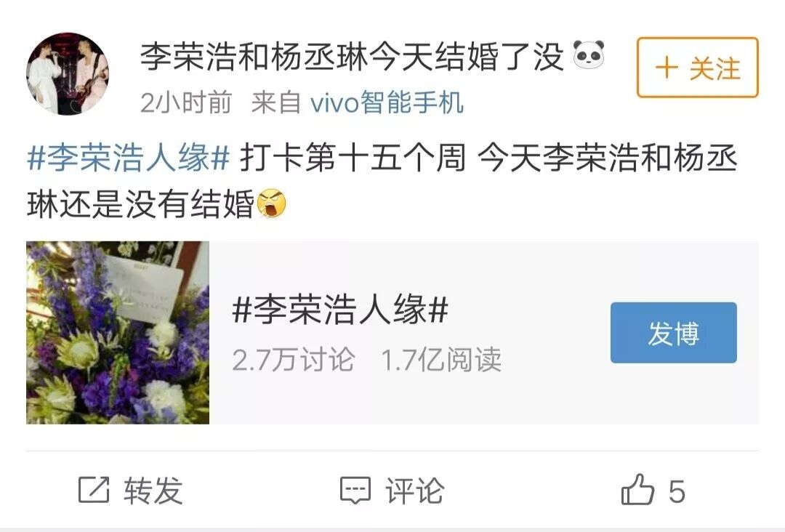Open the #李荣浩人缘# hashtag in post text
Viewport: 785px width, 532px height.
(x=128, y=158)
